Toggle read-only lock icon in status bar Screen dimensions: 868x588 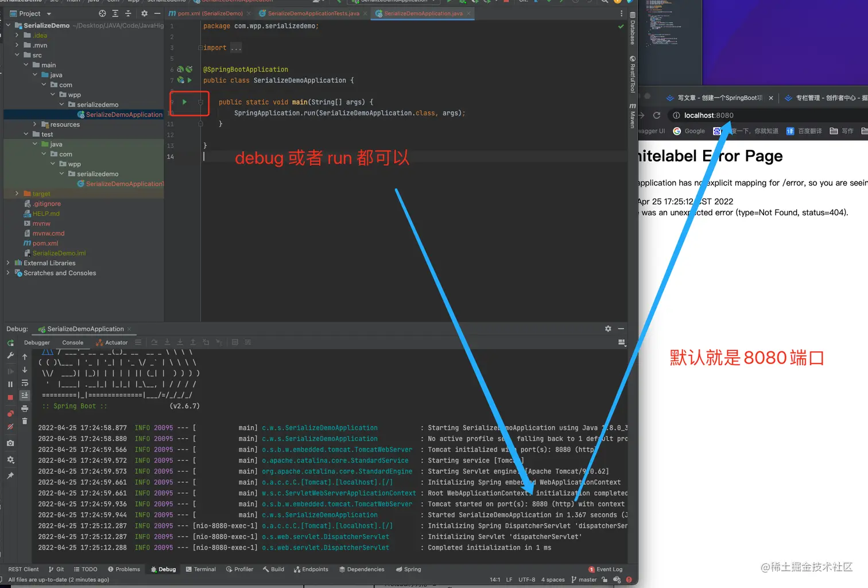pos(604,579)
